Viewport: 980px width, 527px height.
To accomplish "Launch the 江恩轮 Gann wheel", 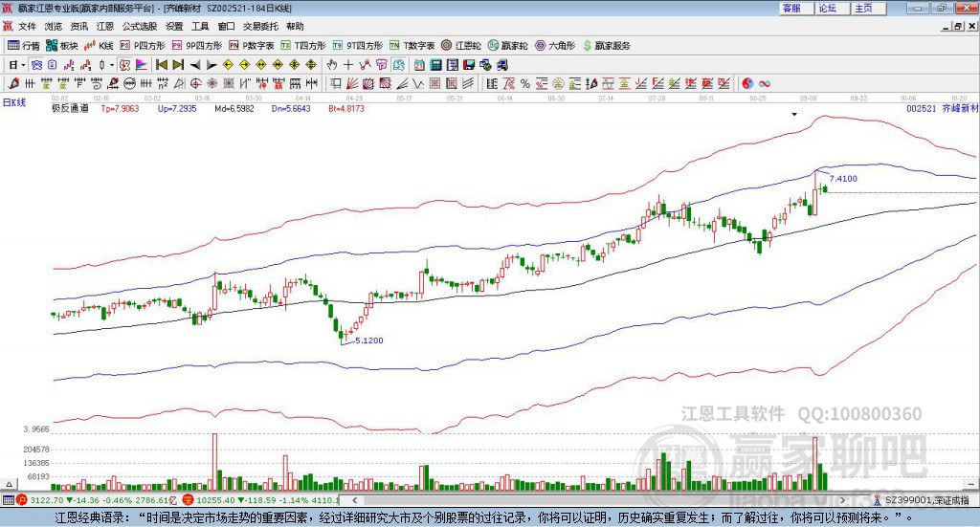I will pyautogui.click(x=461, y=46).
